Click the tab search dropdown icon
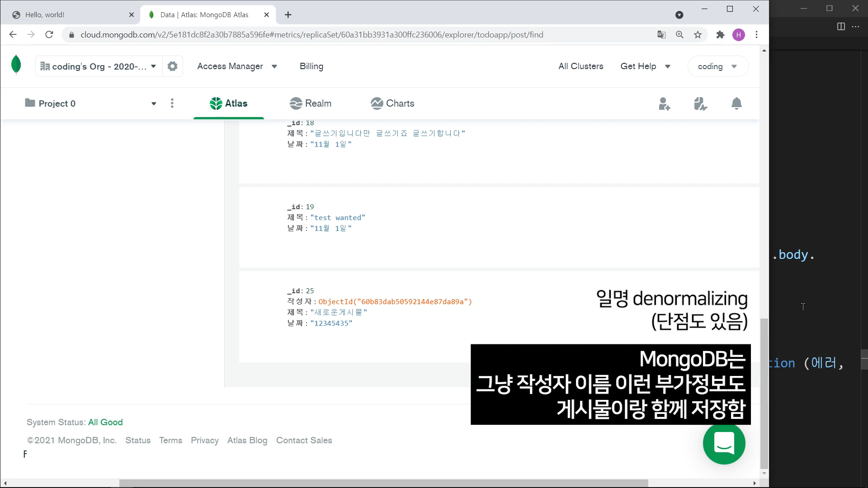The image size is (868, 488). (x=679, y=15)
